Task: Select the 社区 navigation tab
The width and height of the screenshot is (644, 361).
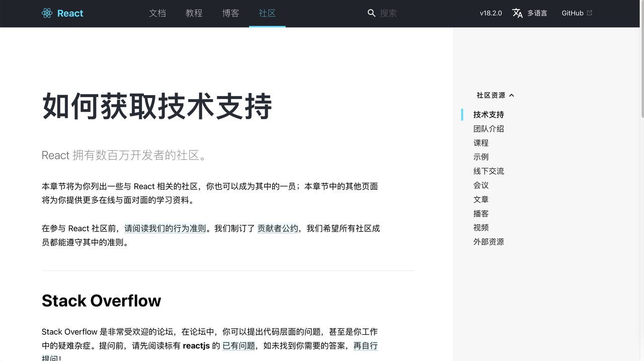Action: (x=267, y=13)
